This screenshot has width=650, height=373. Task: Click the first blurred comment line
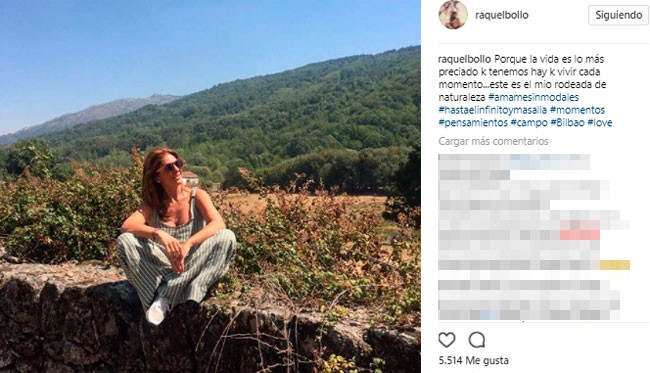coord(514,162)
